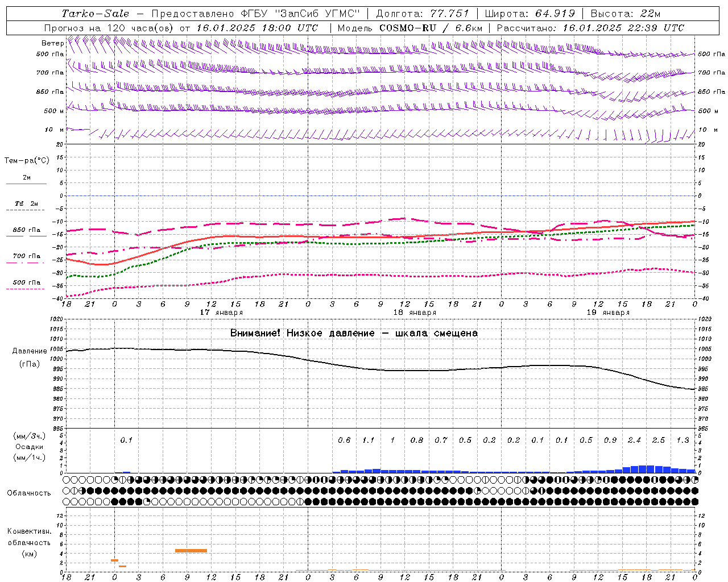
Task: Click the Рассчитано: 16.01.2025 22:39 UTC text
Action: point(590,28)
